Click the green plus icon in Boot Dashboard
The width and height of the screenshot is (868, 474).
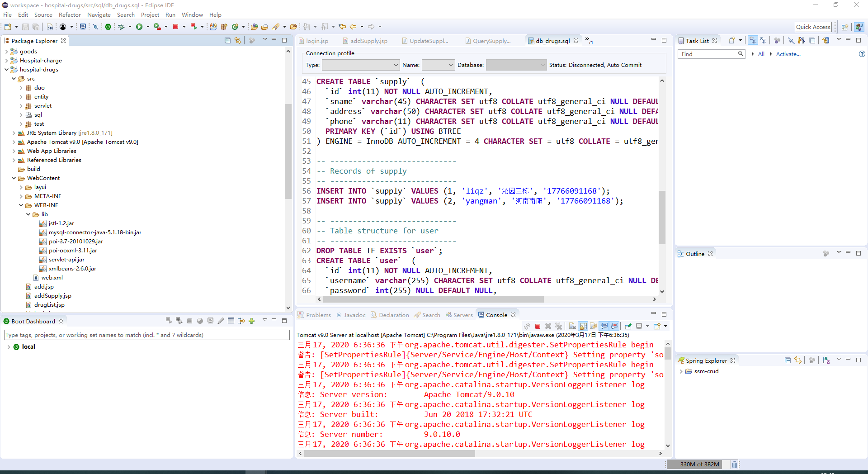pyautogui.click(x=252, y=321)
